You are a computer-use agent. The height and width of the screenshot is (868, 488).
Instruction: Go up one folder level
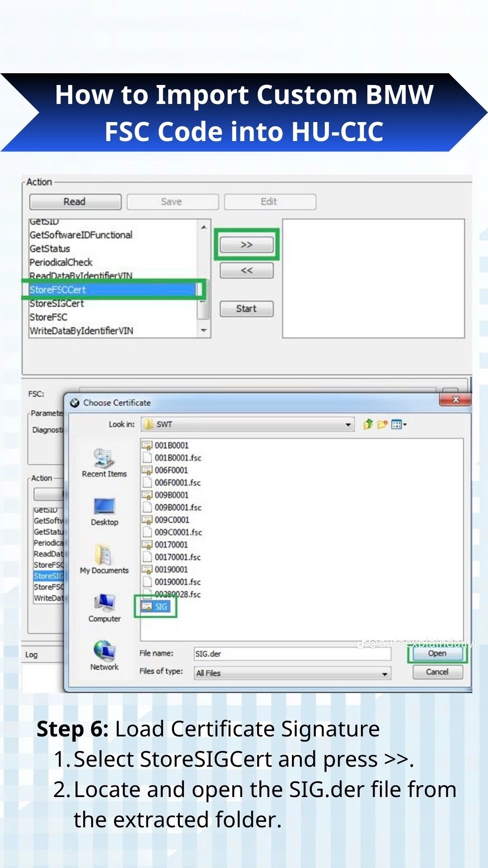pos(368,424)
